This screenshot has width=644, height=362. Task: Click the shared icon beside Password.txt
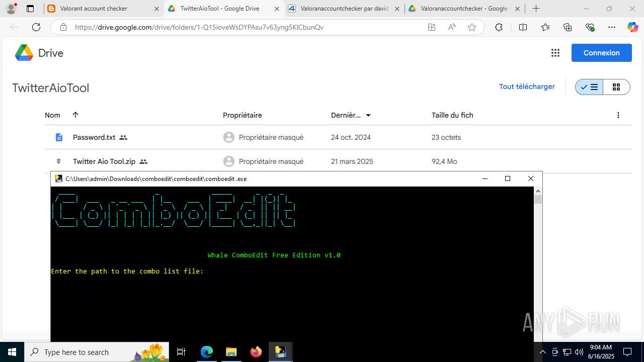pos(123,137)
